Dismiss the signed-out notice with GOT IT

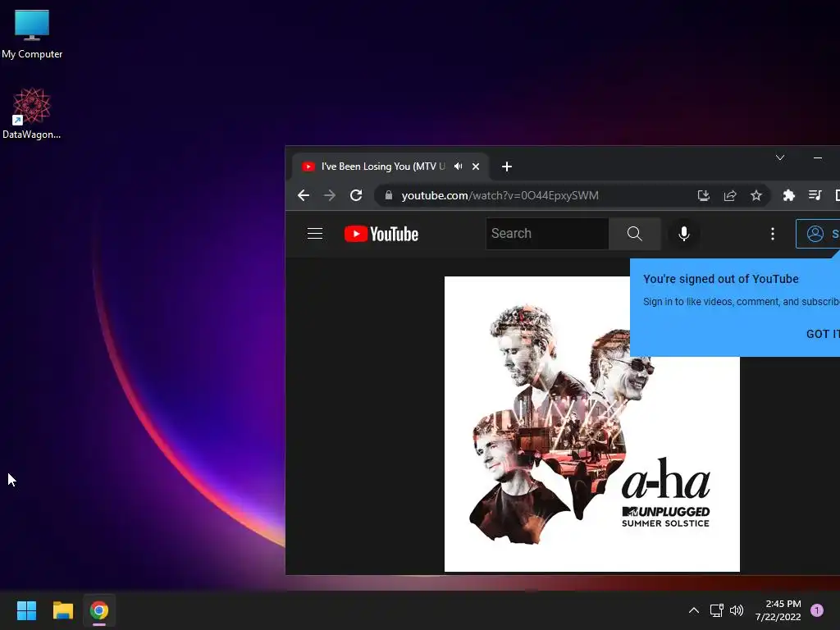point(823,334)
